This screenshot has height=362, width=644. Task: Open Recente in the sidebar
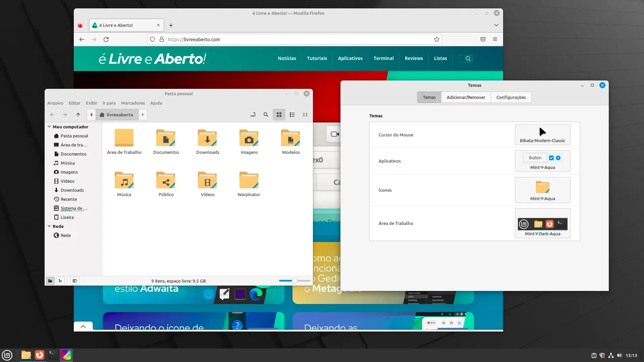pos(69,199)
